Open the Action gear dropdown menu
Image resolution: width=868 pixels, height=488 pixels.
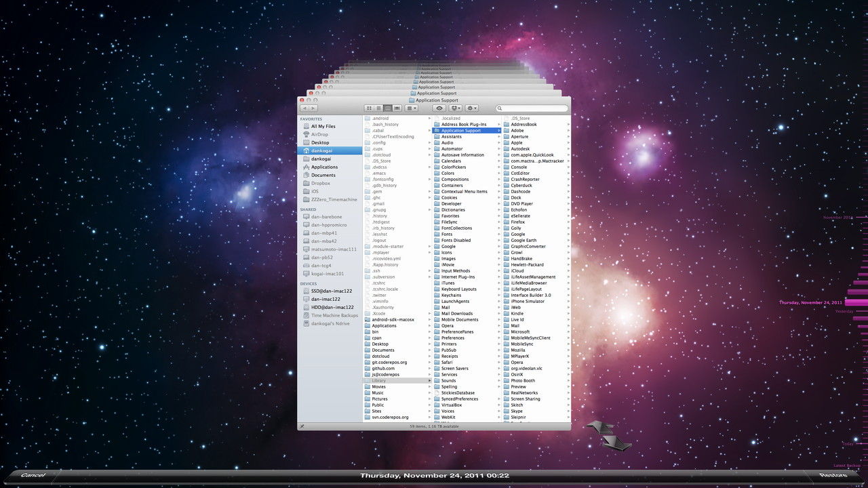click(x=472, y=108)
